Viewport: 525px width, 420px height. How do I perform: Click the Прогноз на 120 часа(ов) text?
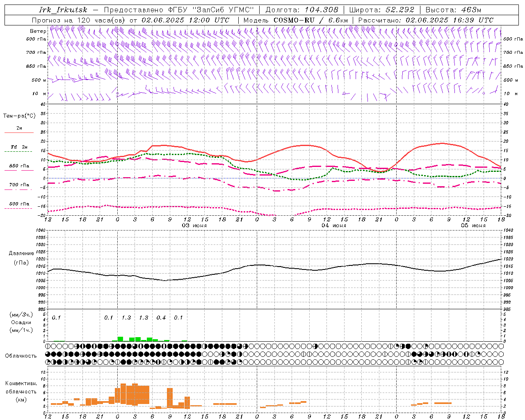click(x=79, y=20)
